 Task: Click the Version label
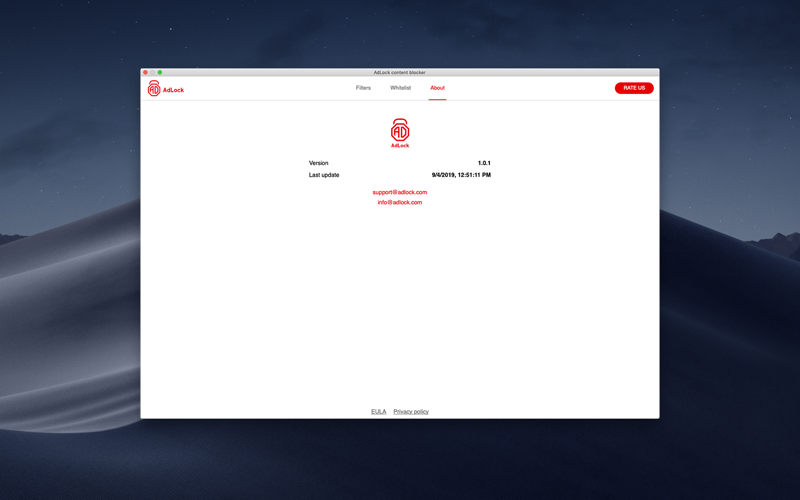point(318,163)
